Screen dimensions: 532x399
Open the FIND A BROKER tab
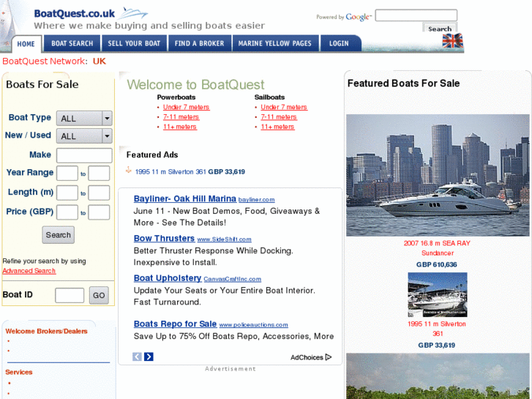pyautogui.click(x=200, y=43)
